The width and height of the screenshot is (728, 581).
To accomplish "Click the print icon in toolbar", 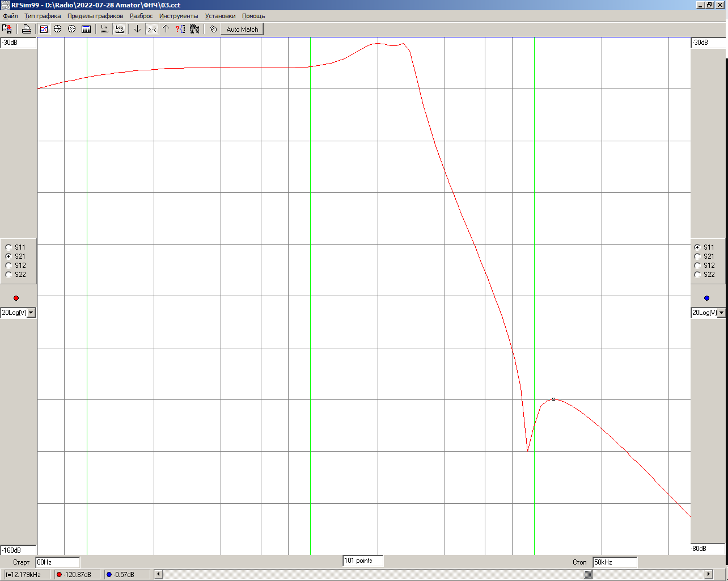I will (x=26, y=29).
